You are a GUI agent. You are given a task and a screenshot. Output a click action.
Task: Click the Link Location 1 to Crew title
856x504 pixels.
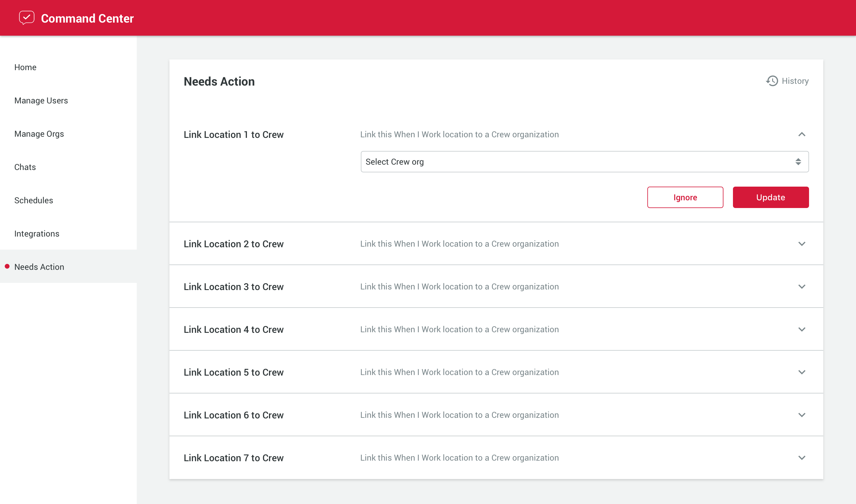[234, 135]
